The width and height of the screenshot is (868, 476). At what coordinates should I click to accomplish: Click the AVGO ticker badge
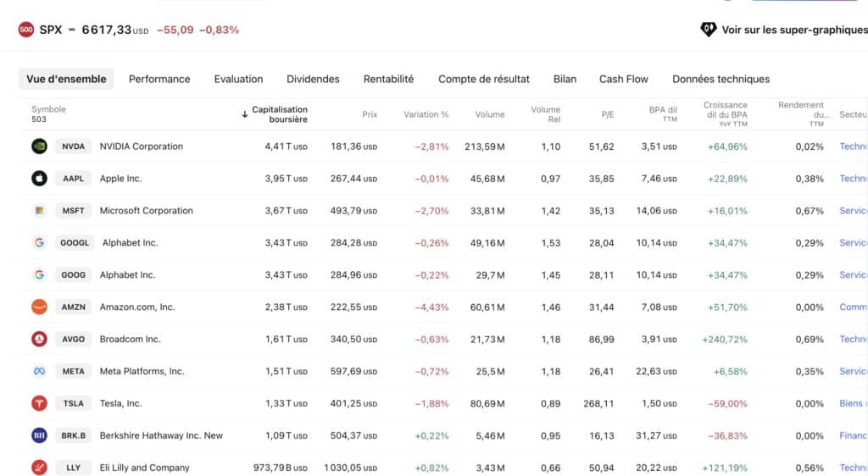click(73, 339)
